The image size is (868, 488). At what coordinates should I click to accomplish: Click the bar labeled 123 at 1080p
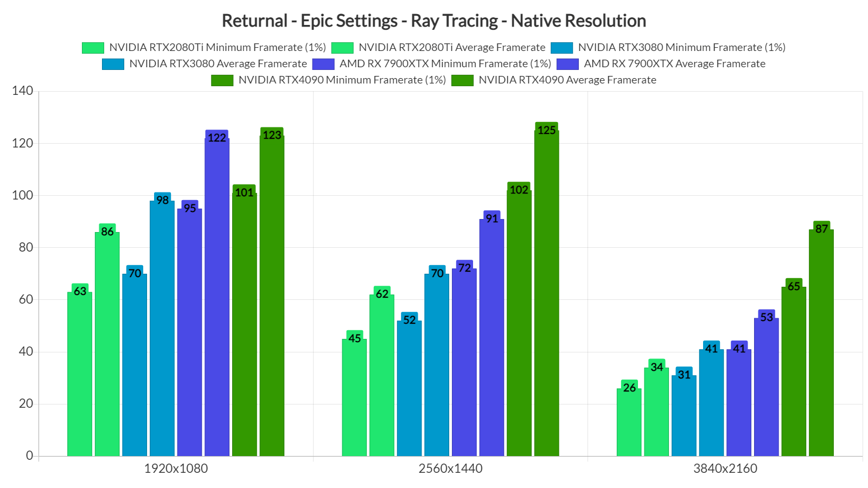(272, 296)
